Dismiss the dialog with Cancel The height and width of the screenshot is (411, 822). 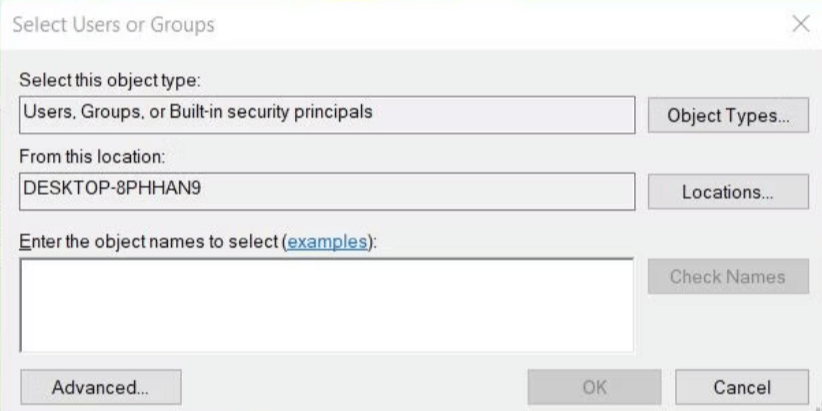pyautogui.click(x=741, y=387)
